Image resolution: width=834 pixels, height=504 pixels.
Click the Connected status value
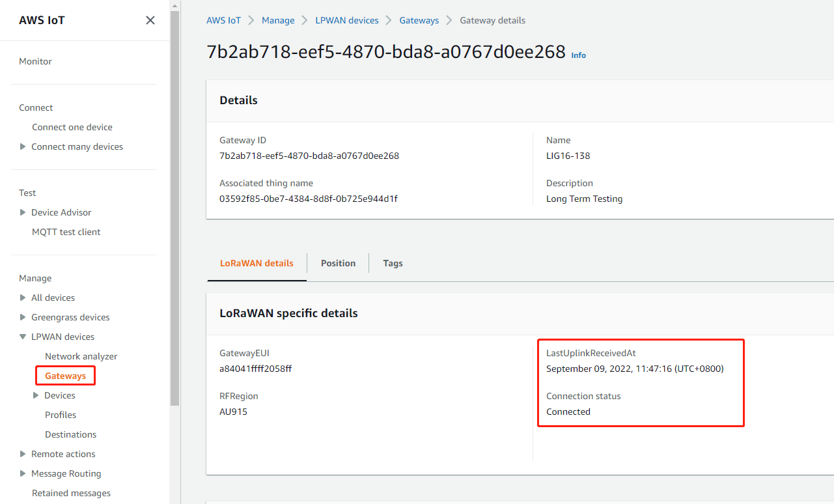tap(568, 412)
